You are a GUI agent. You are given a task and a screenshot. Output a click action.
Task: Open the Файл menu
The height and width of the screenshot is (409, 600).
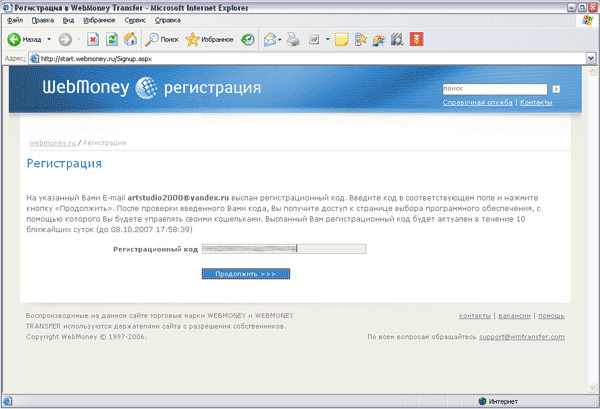pyautogui.click(x=15, y=20)
